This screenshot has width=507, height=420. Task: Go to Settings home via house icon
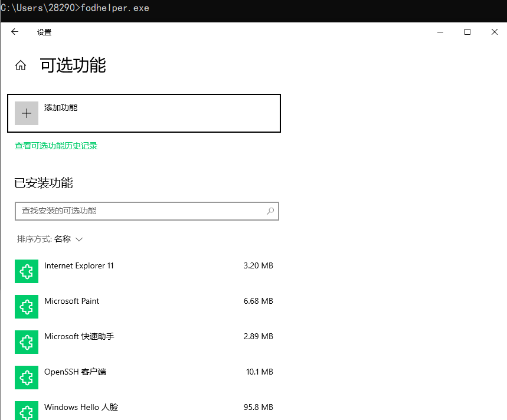(x=21, y=65)
